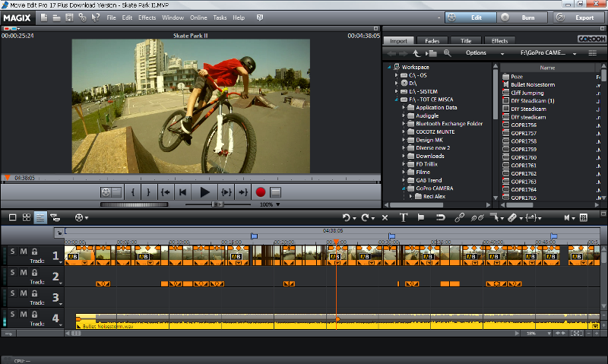This screenshot has width=608, height=364.
Task: Mute track 1 with the M button
Action: pos(24,252)
